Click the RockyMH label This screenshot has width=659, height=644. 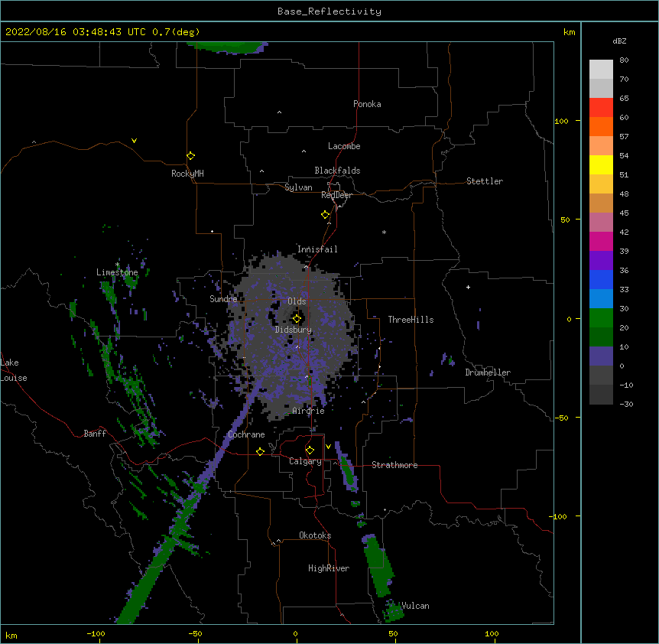(x=187, y=174)
